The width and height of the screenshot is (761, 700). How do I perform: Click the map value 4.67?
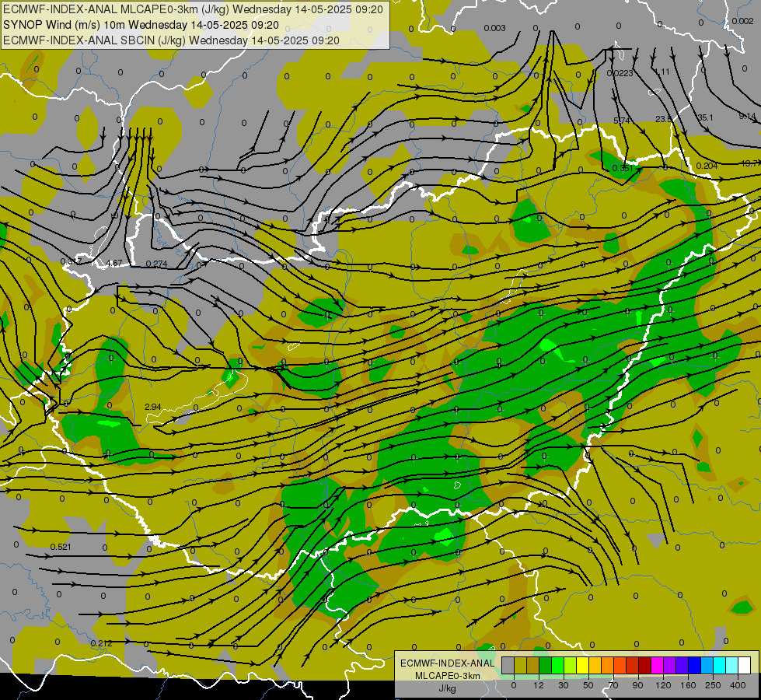pos(114,263)
